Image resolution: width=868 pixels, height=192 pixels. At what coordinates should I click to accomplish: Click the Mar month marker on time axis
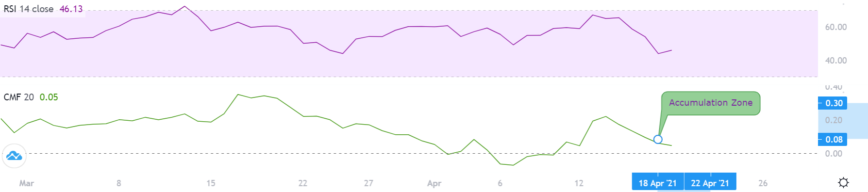pyautogui.click(x=27, y=183)
